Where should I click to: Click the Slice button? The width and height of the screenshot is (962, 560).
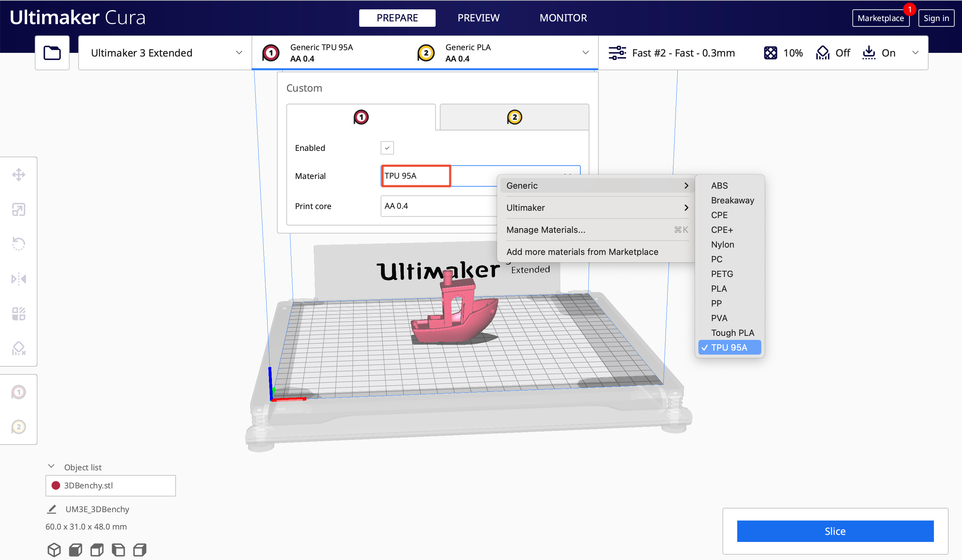tap(835, 531)
